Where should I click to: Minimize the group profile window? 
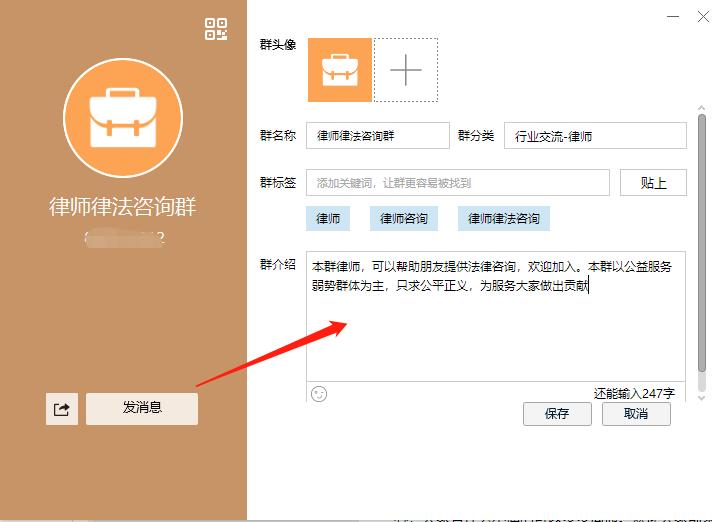(672, 17)
